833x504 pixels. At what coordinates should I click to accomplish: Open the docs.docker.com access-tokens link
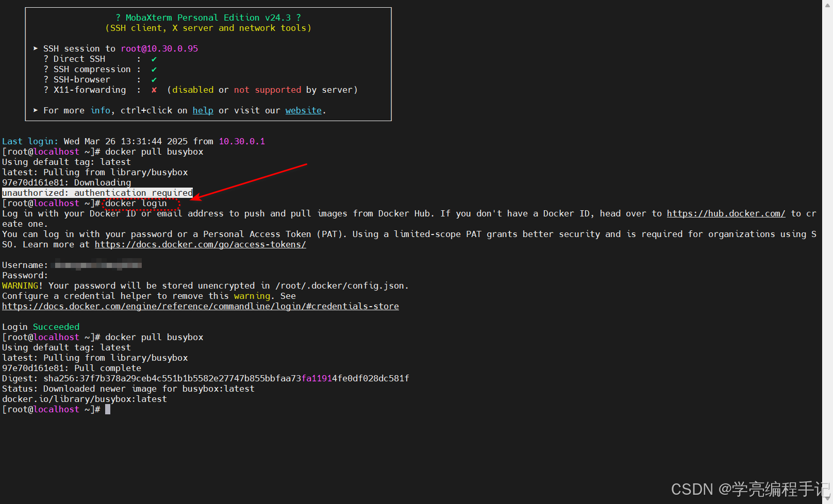pos(200,244)
